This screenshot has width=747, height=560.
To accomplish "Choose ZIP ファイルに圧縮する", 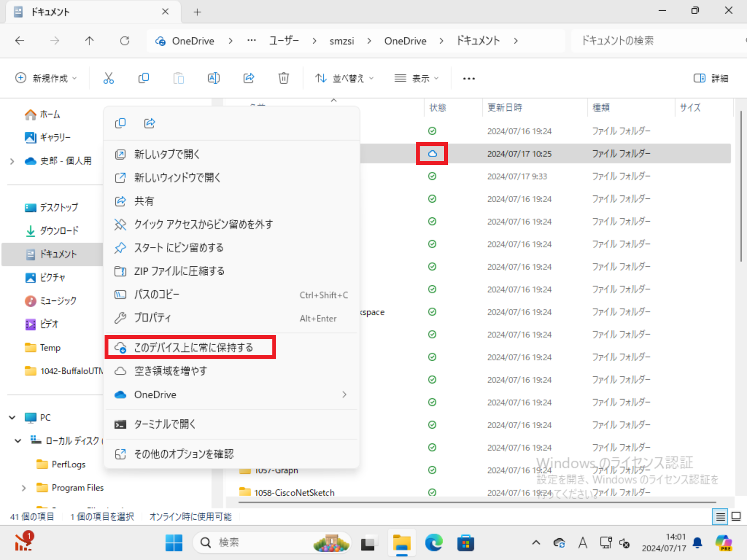I will (231, 271).
